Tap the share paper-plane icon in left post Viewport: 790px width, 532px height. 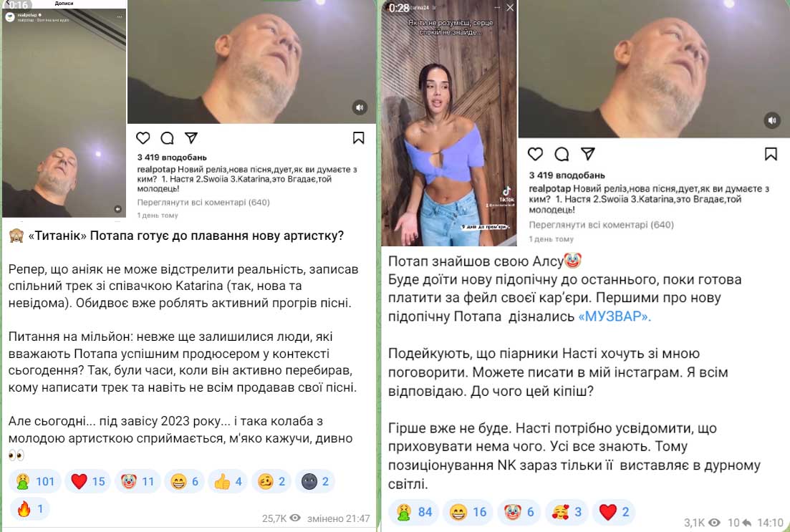coord(191,137)
